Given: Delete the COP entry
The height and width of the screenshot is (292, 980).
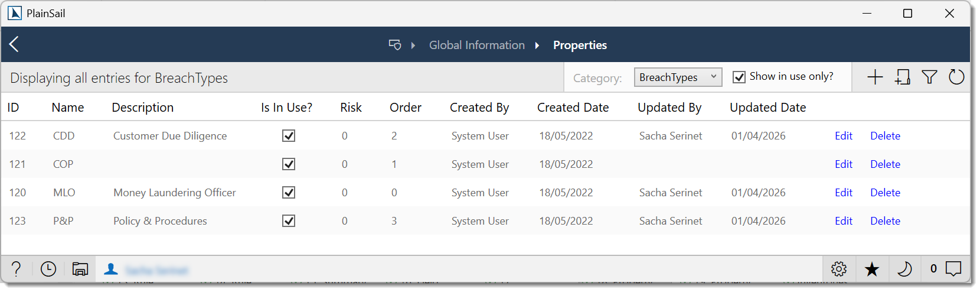Looking at the screenshot, I should click(x=885, y=164).
